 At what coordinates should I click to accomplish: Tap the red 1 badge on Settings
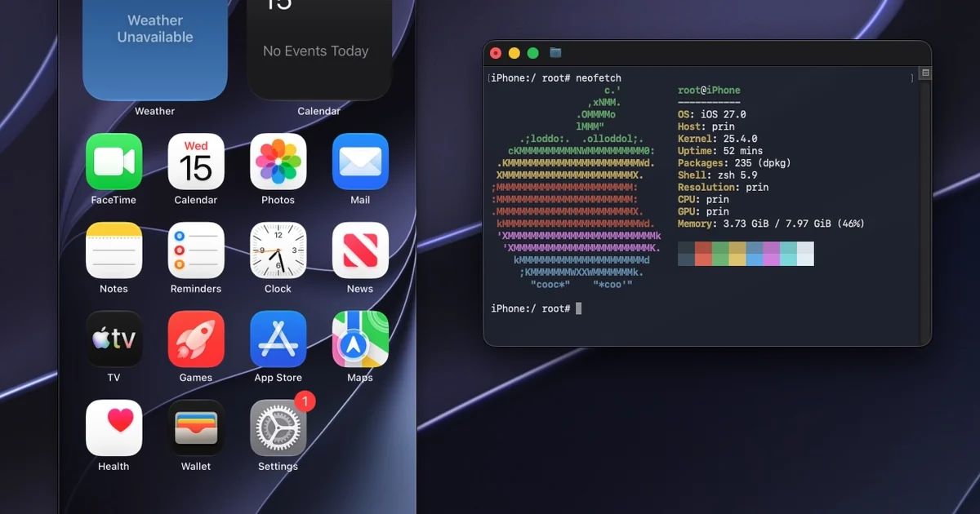point(305,401)
